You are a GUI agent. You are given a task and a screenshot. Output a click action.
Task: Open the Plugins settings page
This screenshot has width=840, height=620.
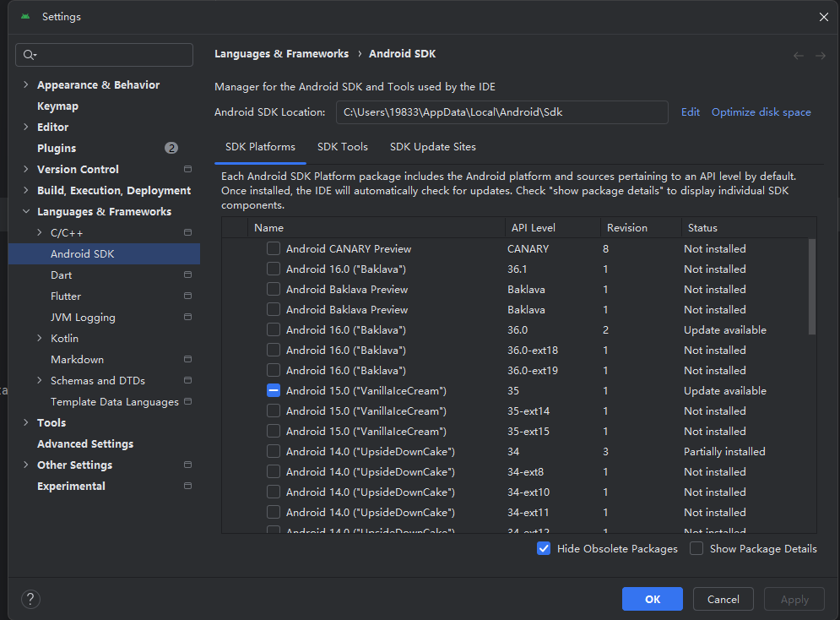(x=57, y=148)
